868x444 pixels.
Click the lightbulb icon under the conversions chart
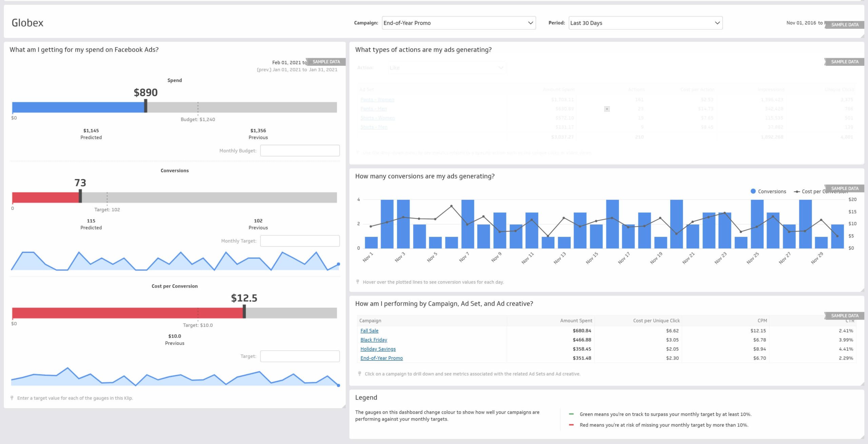pos(358,282)
